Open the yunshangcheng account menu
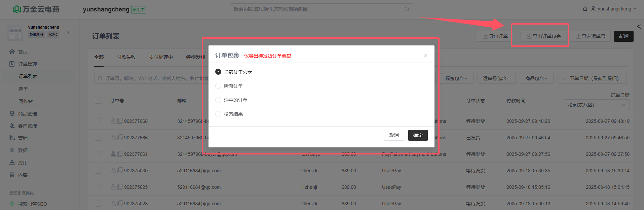 [614, 9]
